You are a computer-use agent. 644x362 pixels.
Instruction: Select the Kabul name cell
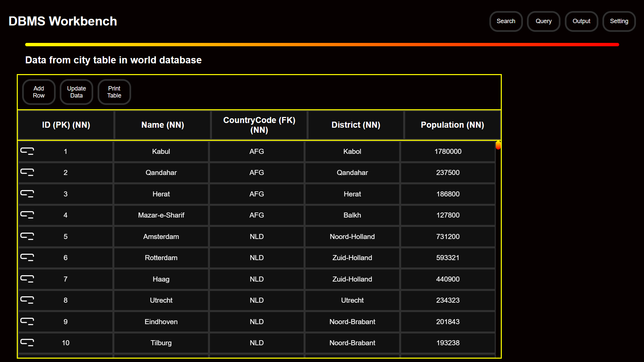click(161, 152)
